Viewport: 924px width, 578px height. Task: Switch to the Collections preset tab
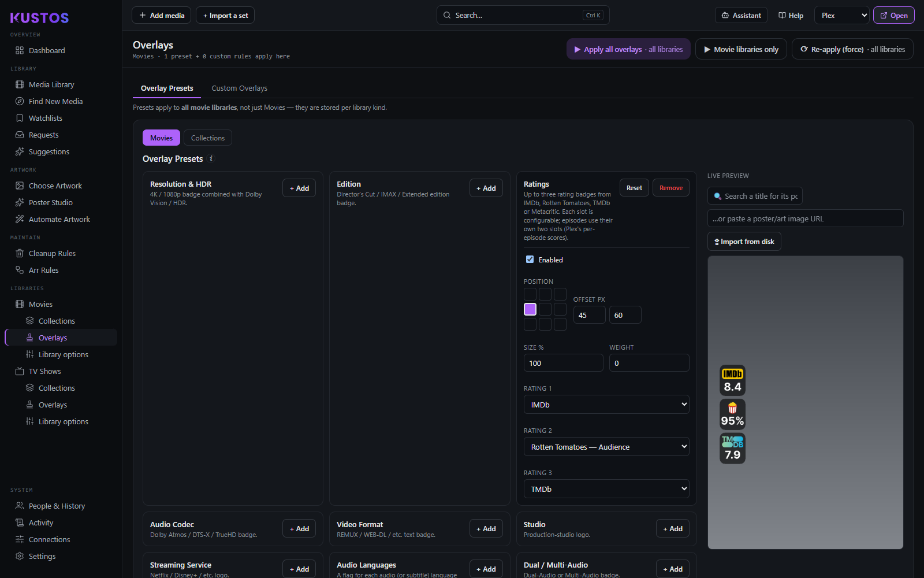(x=208, y=138)
